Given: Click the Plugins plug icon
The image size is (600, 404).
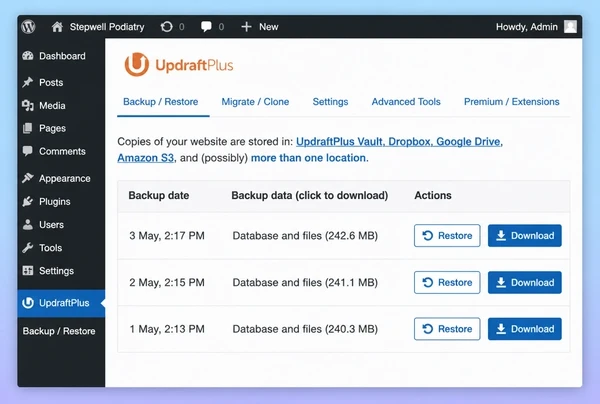Looking at the screenshot, I should (x=28, y=202).
